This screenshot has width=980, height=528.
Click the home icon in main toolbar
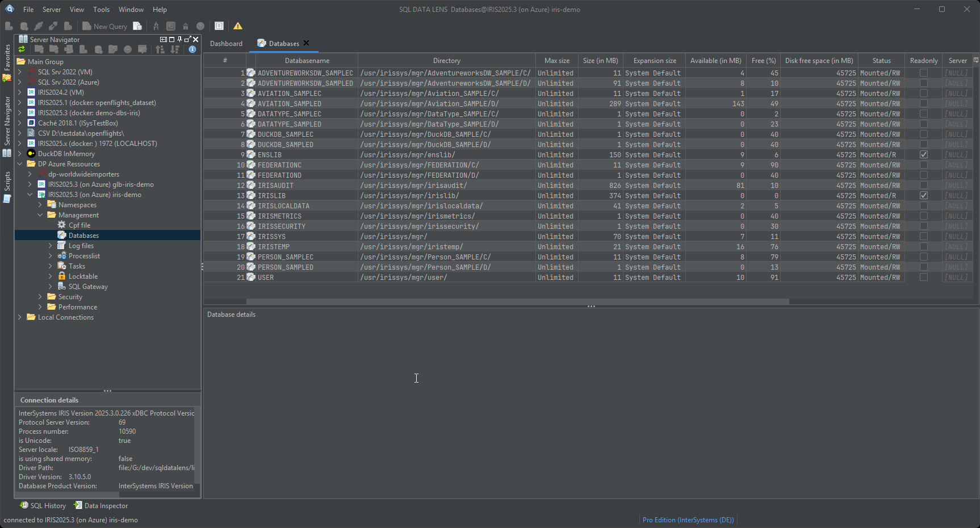[x=186, y=26]
